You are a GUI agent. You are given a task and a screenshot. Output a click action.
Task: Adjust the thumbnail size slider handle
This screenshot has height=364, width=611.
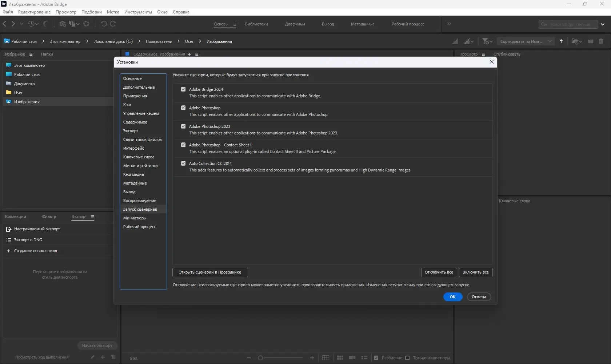point(260,358)
